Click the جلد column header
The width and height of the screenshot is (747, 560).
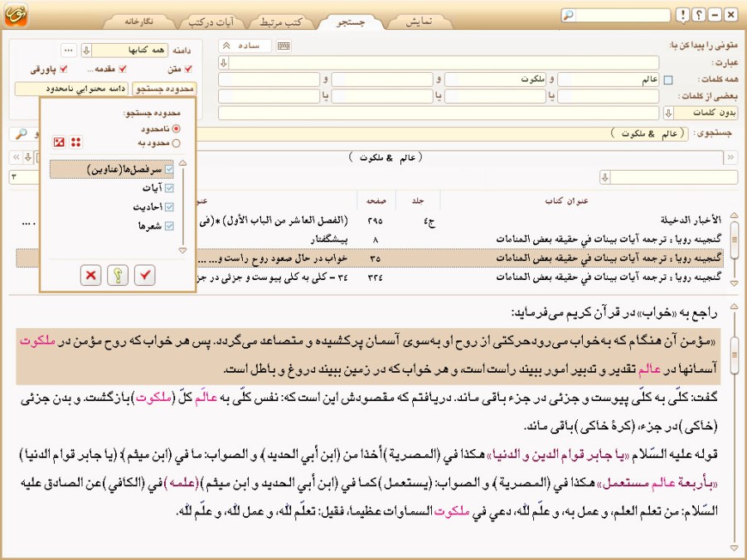[418, 201]
